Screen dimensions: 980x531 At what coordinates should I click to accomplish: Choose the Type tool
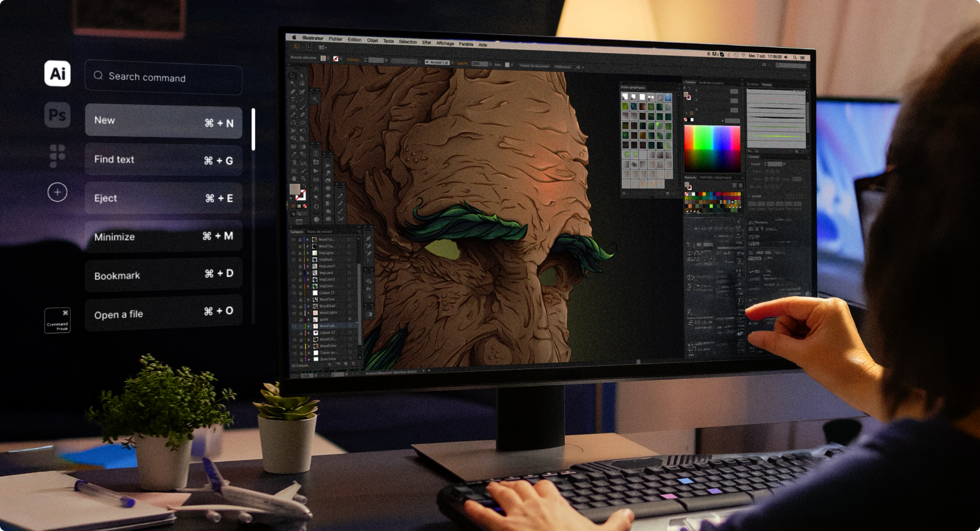[x=293, y=99]
